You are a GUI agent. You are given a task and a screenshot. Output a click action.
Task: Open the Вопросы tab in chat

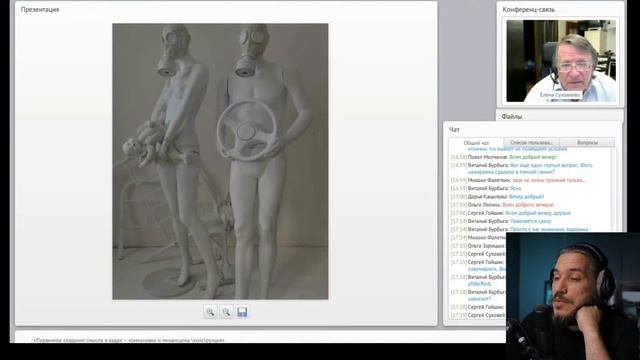pos(587,142)
